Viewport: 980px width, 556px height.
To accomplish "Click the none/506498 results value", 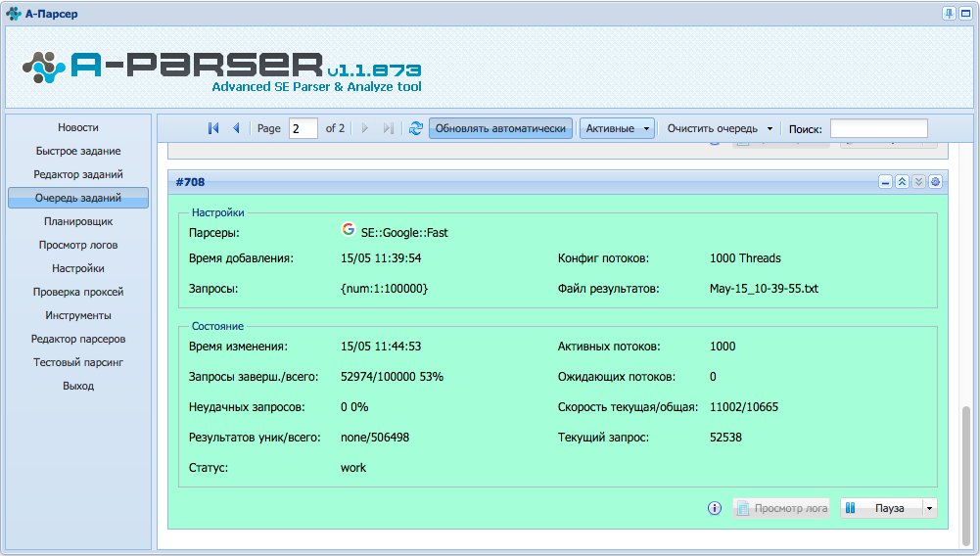I will (374, 438).
